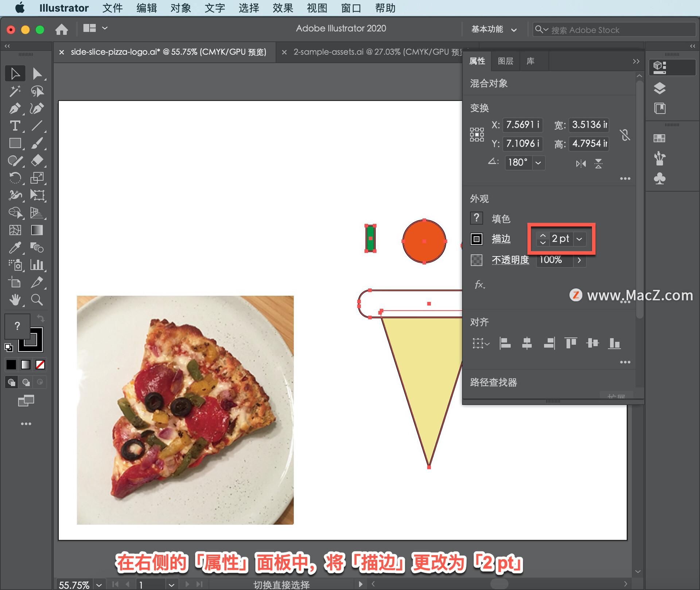This screenshot has height=590, width=700.
Task: Open the 效果 menu
Action: [283, 8]
